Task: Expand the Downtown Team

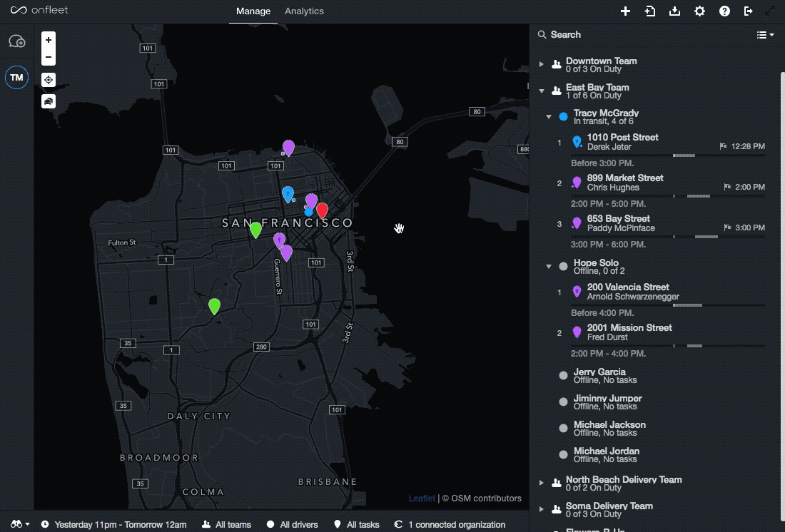Action: click(541, 64)
